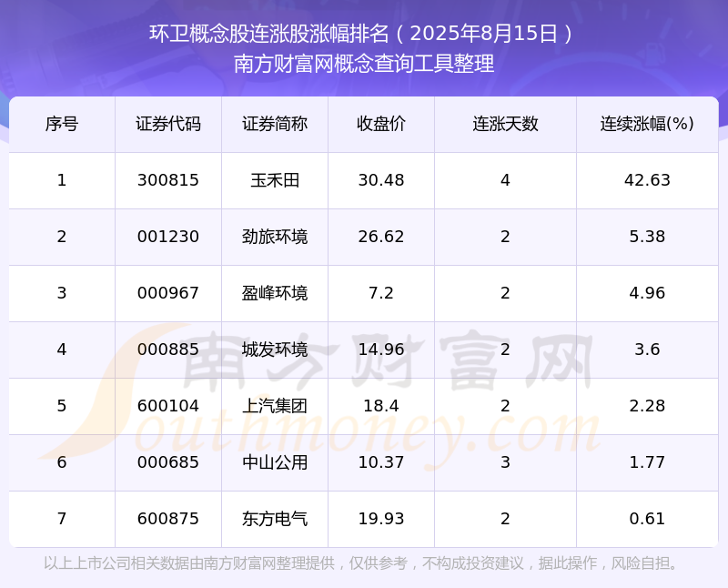
Task: Click the subtitle 南方财富网概念查询工具整理
Action: (363, 64)
